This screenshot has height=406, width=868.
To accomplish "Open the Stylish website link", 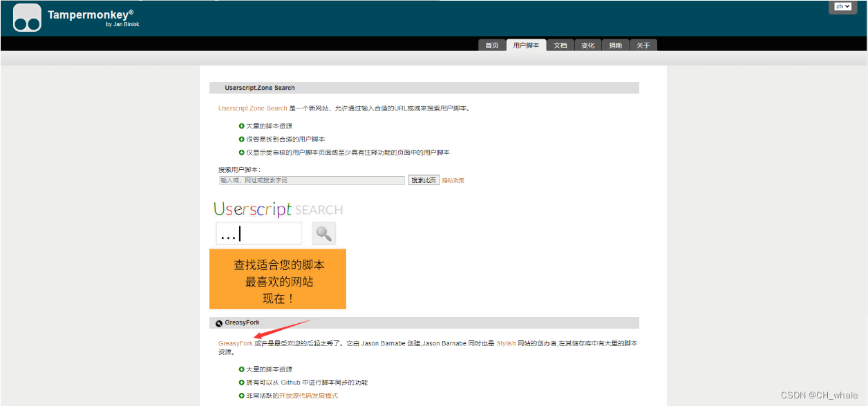I will pyautogui.click(x=505, y=343).
